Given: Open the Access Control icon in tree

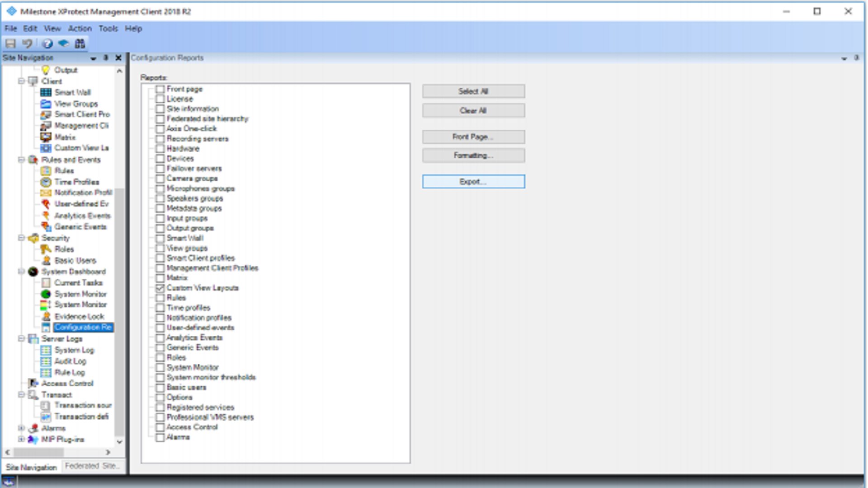Looking at the screenshot, I should (33, 384).
